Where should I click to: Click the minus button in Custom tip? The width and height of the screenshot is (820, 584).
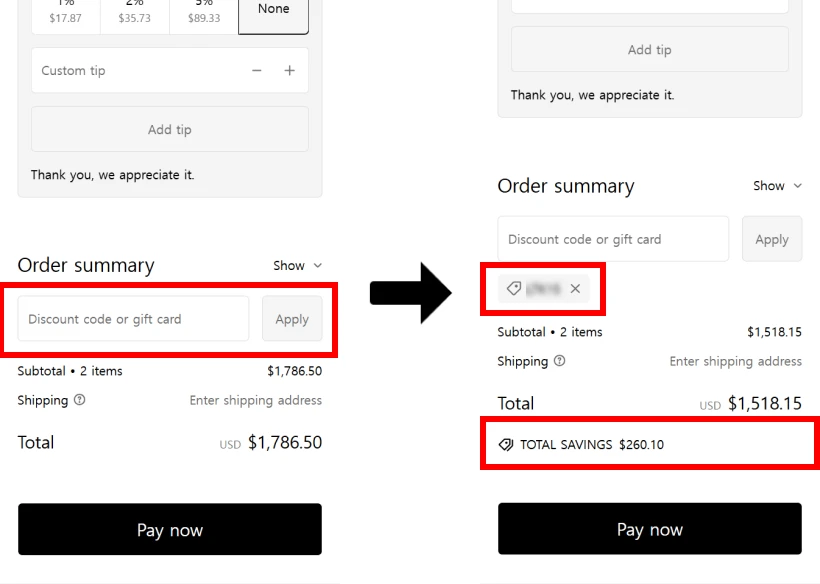257,71
